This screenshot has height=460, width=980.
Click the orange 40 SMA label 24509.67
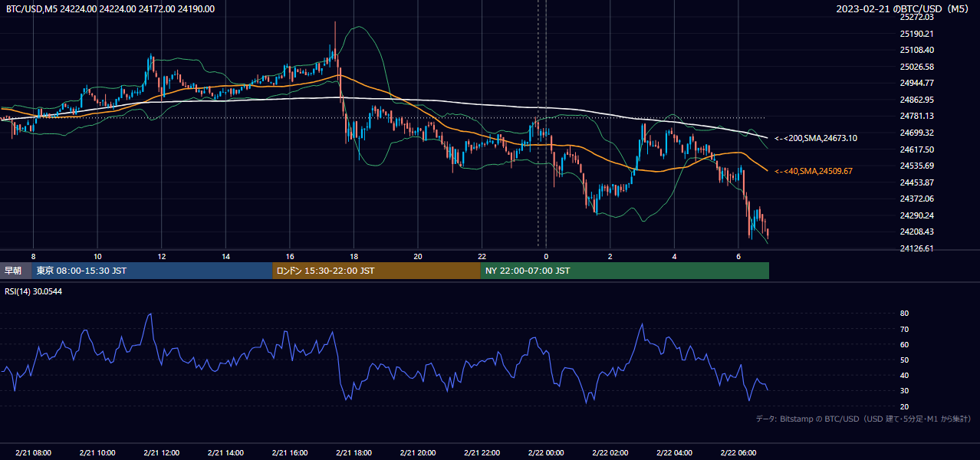(x=814, y=171)
